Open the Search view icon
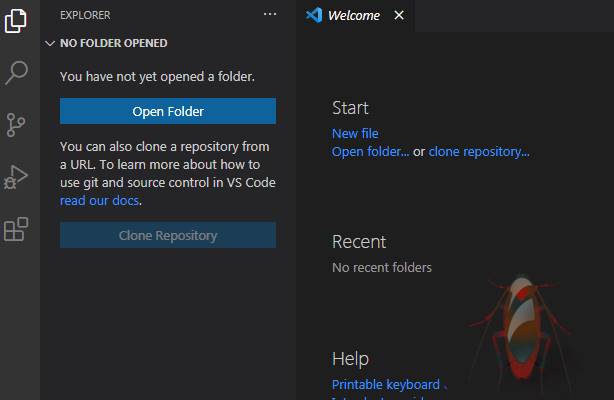 pyautogui.click(x=16, y=72)
